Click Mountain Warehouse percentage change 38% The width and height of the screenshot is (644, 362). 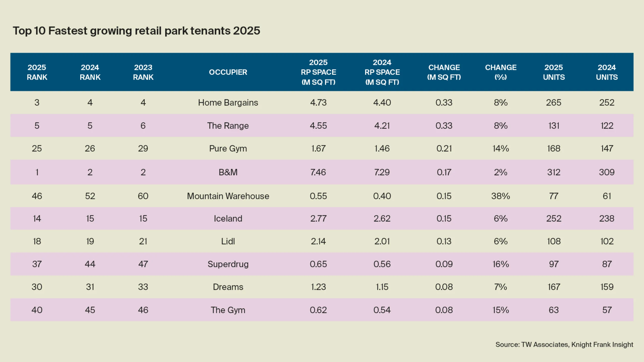coord(501,196)
